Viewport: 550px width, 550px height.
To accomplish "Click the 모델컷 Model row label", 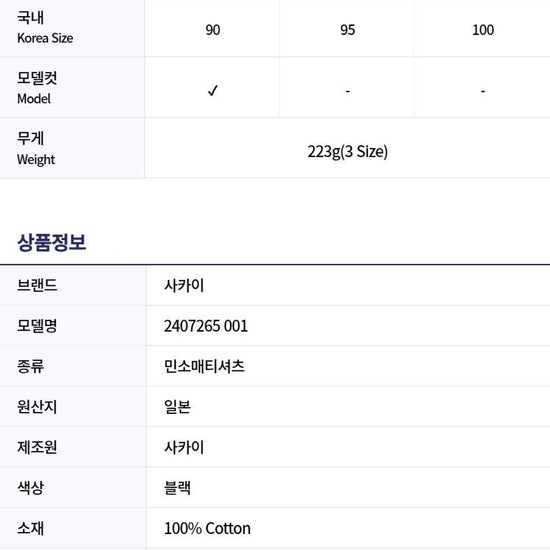I will 37,88.
